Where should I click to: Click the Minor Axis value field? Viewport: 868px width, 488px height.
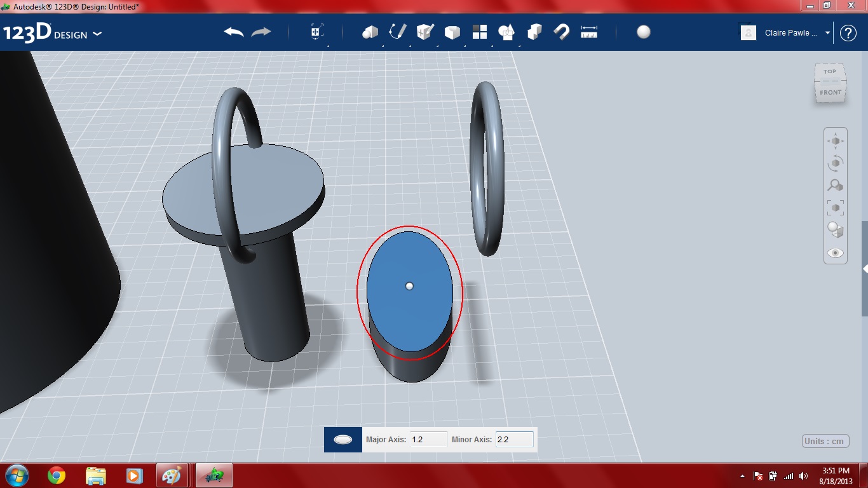514,439
